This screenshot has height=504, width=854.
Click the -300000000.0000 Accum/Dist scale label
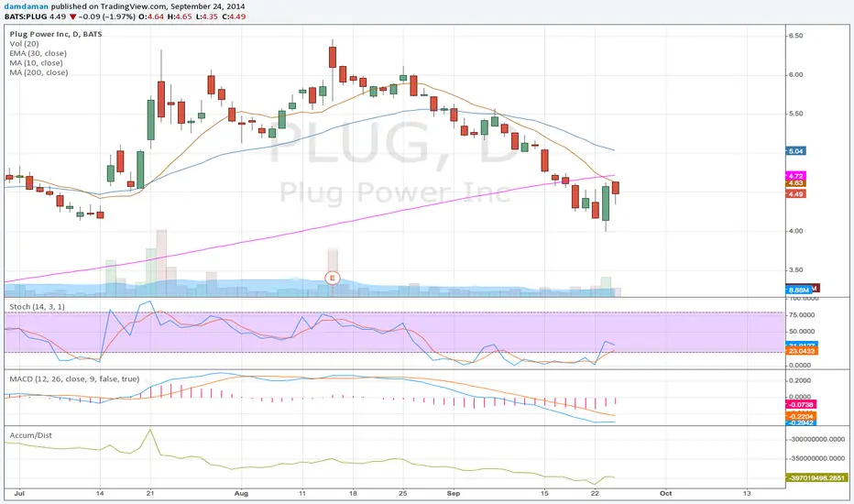816,439
